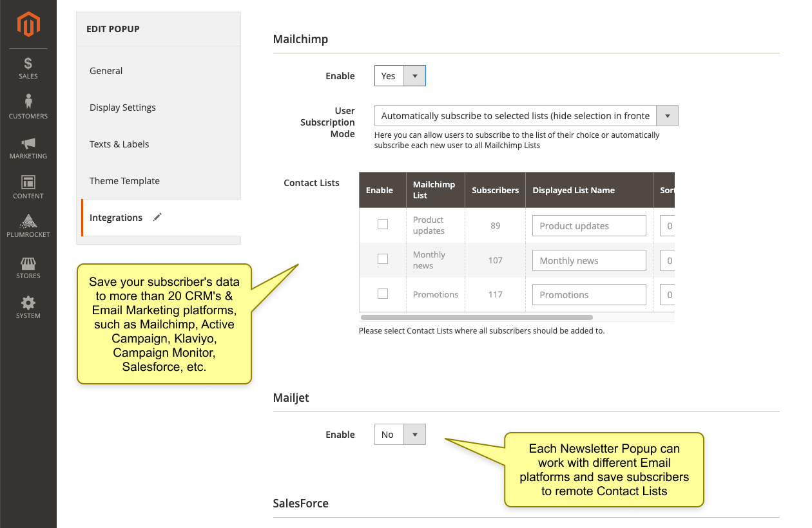Click the Contact Lists horizontal scrollbar

477,317
